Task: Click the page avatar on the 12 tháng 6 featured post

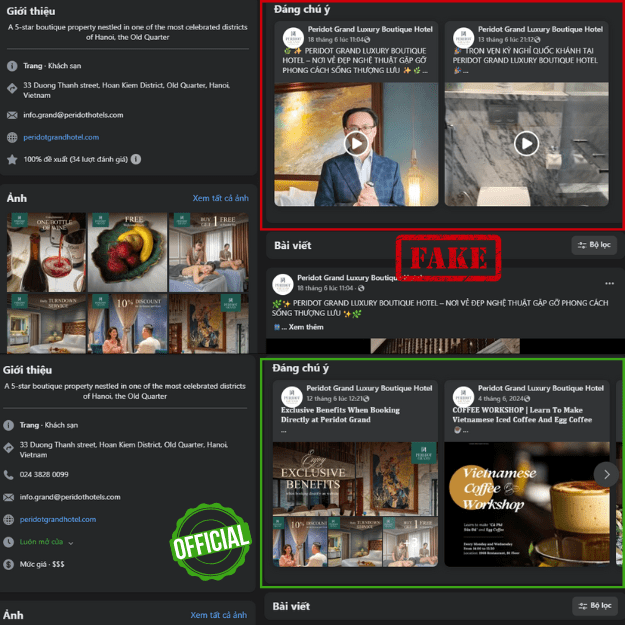Action: point(292,397)
